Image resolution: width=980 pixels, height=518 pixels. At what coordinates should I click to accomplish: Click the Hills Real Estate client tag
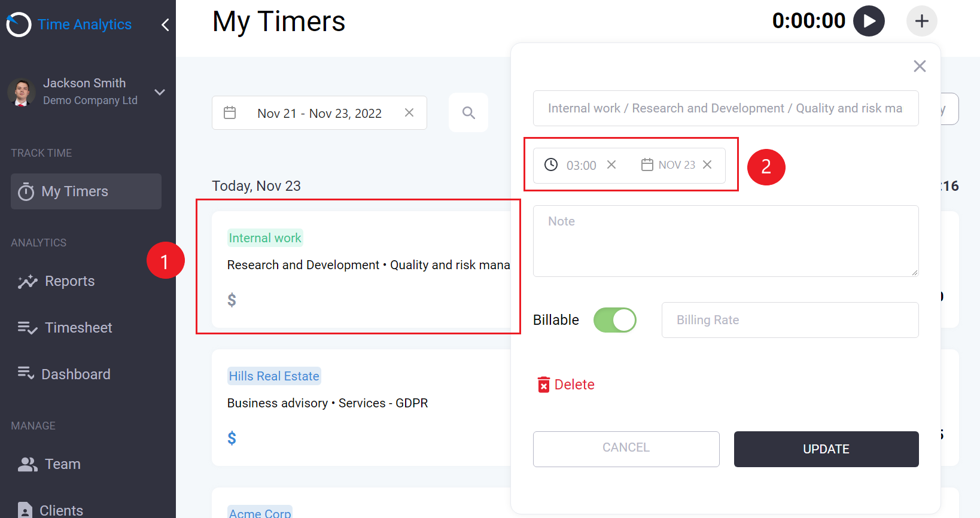274,376
